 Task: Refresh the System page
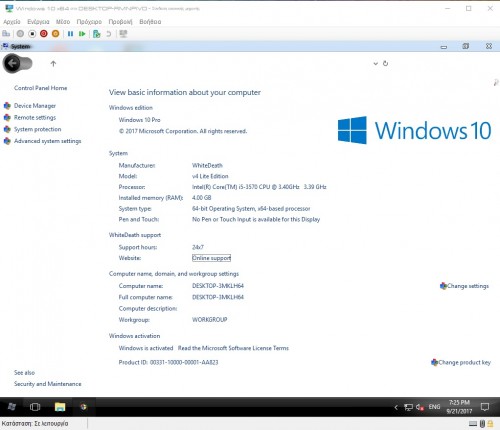(385, 63)
